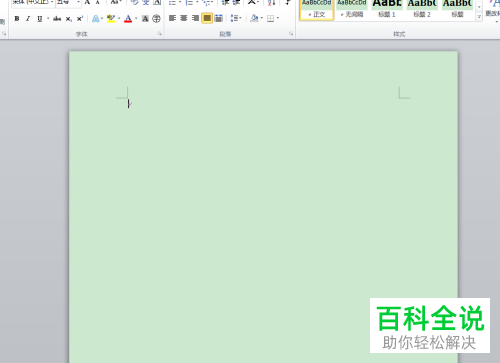Screen dimensions: 500x363
Task: Apply distributed alignment
Action: click(219, 18)
